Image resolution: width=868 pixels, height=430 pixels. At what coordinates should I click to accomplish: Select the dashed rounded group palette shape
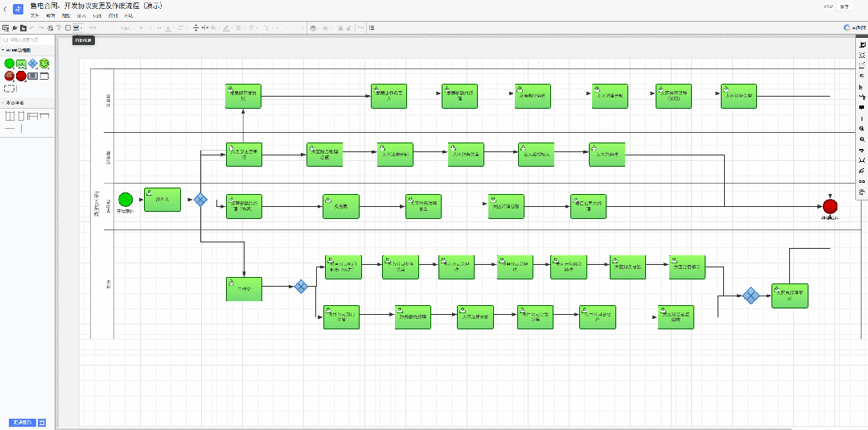(x=10, y=88)
